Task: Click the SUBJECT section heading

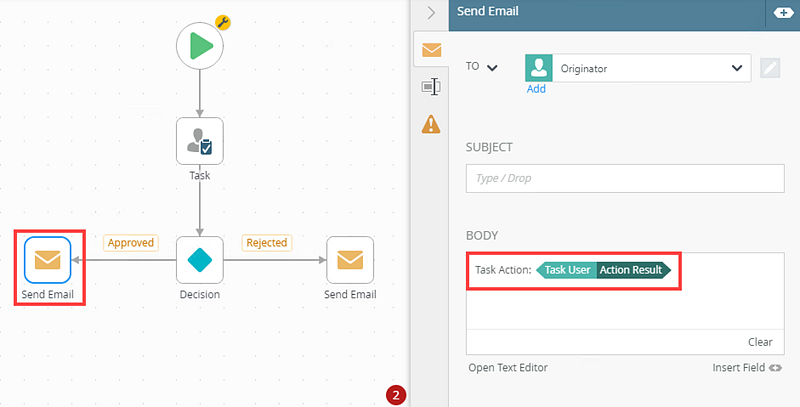Action: pos(489,147)
